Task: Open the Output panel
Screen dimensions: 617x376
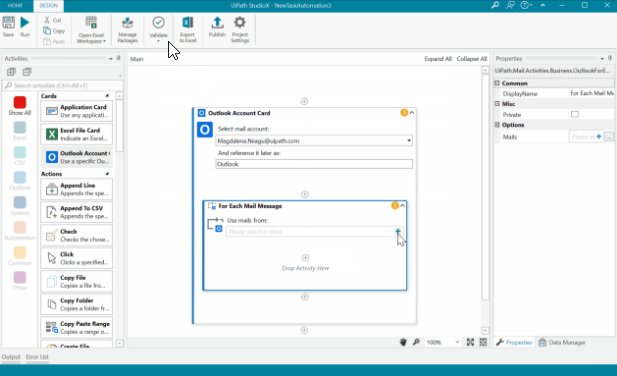Action: point(11,357)
